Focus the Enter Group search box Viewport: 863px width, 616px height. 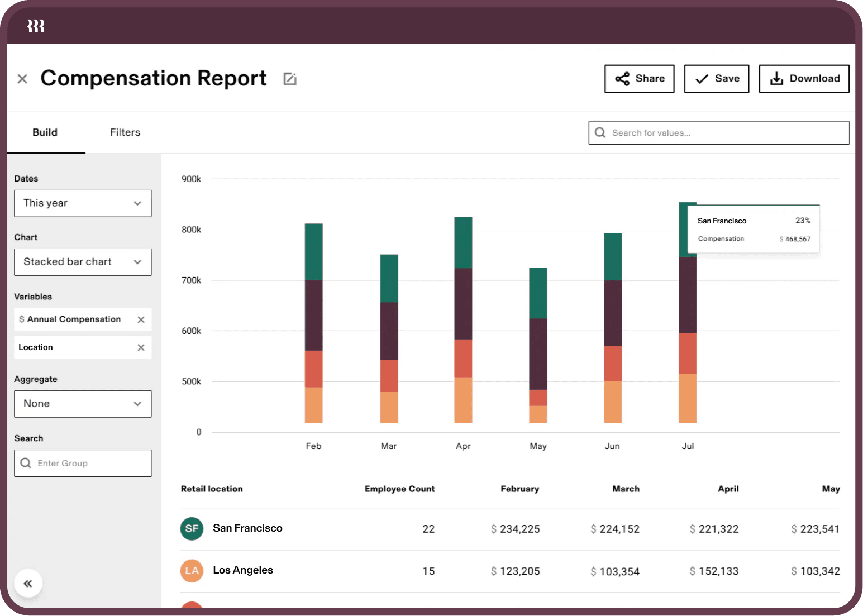(83, 463)
